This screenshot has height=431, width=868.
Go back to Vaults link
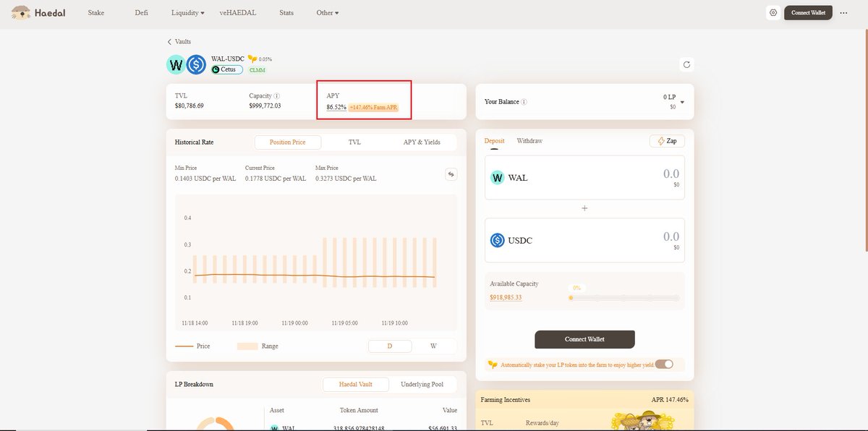pos(183,42)
